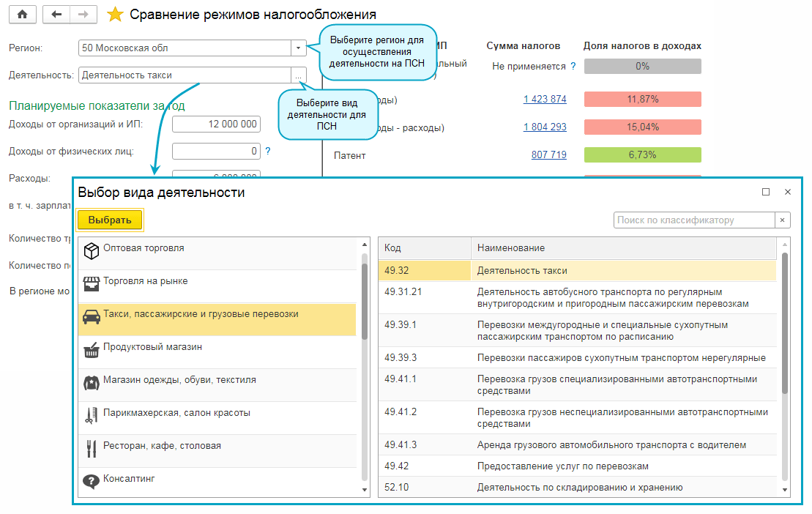Maximize the activity selection dialog
This screenshot has height=514, width=812.
point(766,192)
